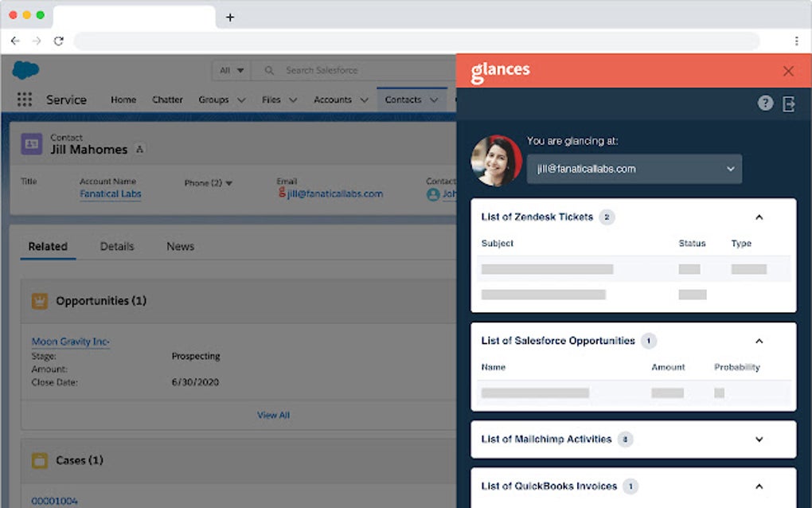Viewport: 812px width, 508px height.
Task: Collapse the List of Zendesk Tickets section
Action: click(x=759, y=217)
